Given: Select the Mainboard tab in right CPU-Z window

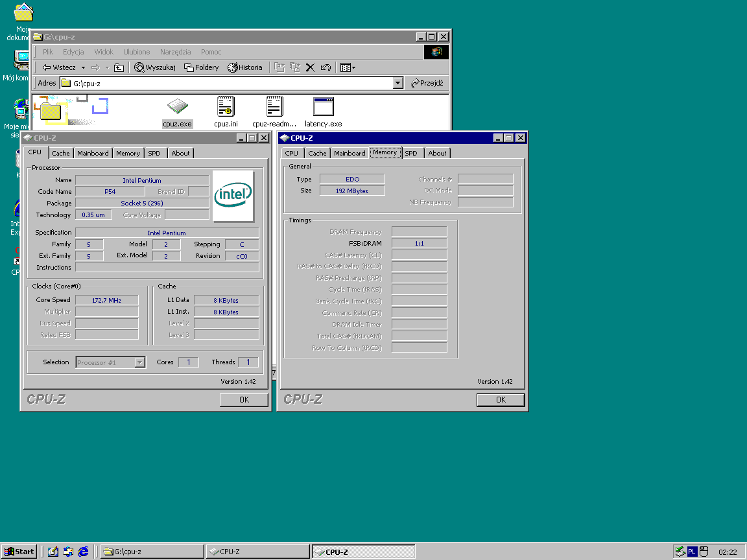Looking at the screenshot, I should (x=350, y=154).
